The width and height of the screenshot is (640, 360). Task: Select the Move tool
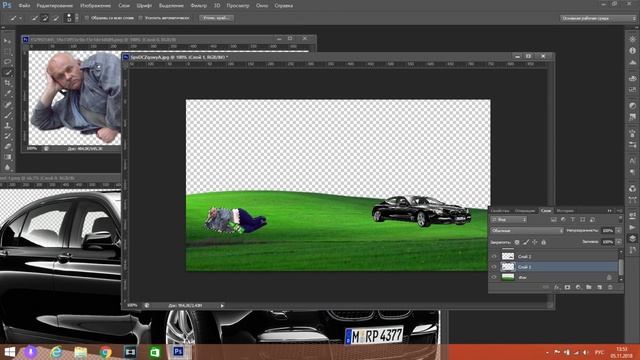click(7, 41)
